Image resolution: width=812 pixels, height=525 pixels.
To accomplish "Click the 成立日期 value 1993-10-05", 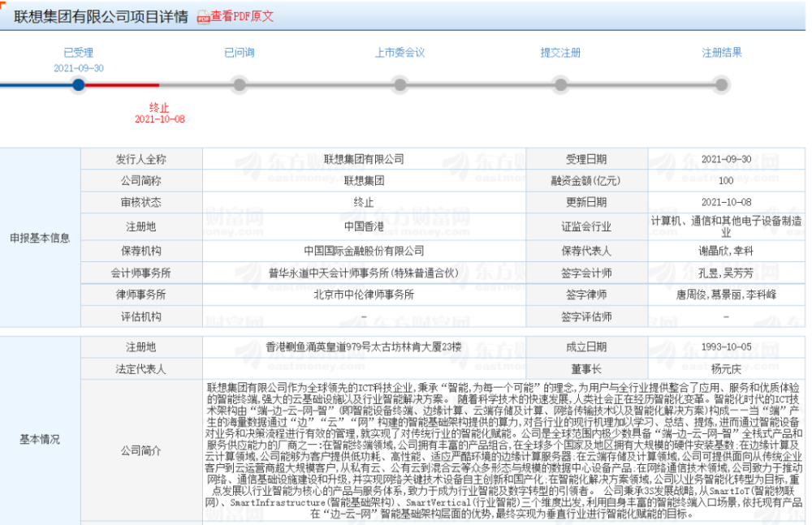I will pyautogui.click(x=726, y=347).
